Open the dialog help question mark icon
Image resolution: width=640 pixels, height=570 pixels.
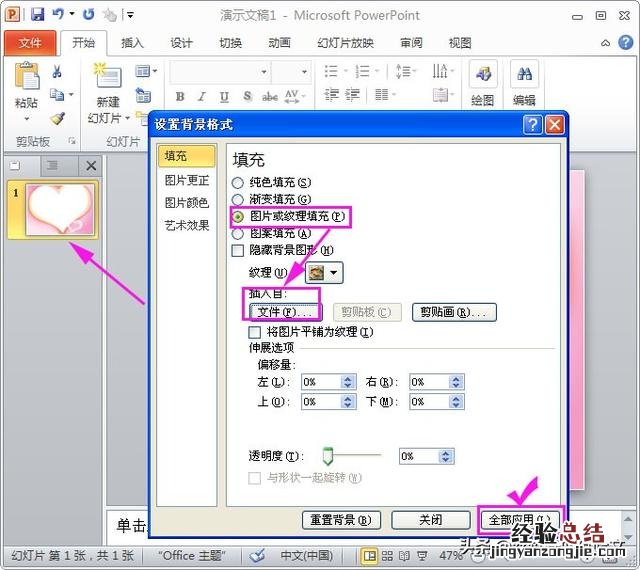tap(533, 125)
